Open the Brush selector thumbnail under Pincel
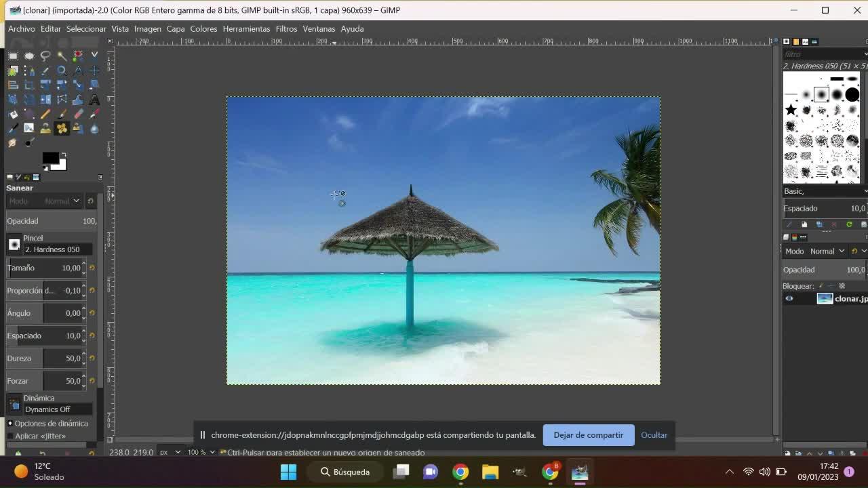The width and height of the screenshot is (868, 488). (x=14, y=244)
